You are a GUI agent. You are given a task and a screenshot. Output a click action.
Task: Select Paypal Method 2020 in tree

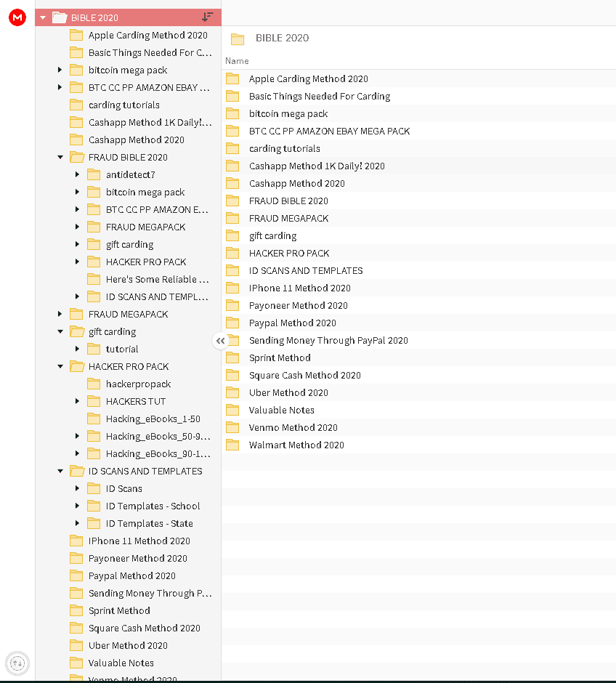click(132, 575)
